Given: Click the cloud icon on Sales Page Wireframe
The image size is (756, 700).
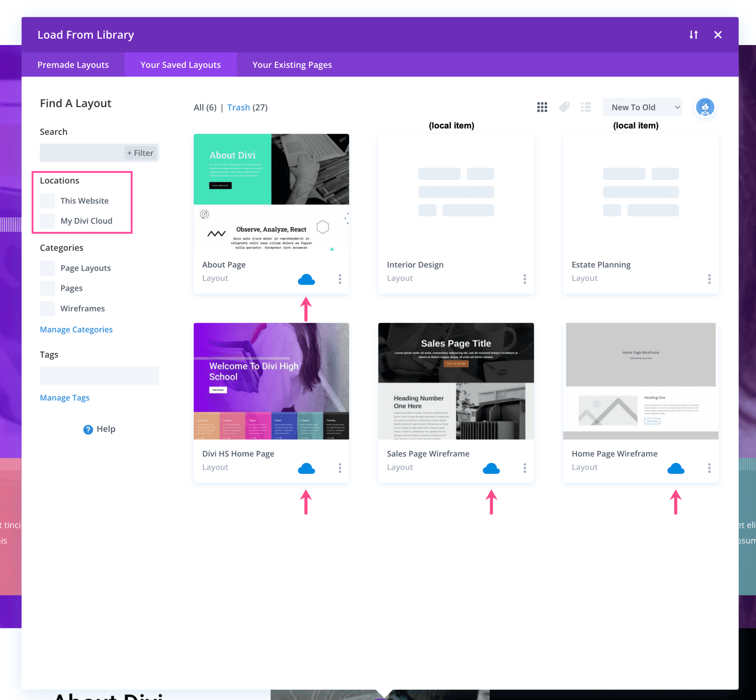Looking at the screenshot, I should pyautogui.click(x=491, y=468).
